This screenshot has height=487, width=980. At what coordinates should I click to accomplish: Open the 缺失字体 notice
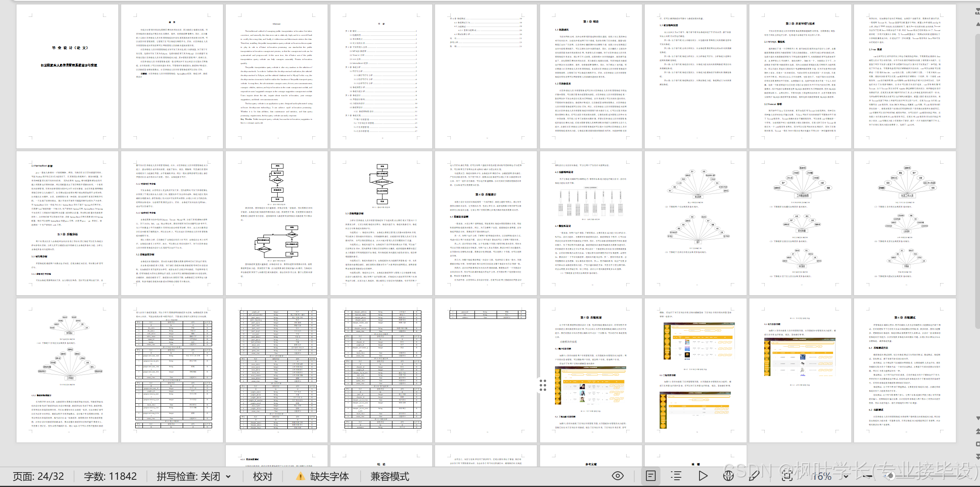point(329,477)
